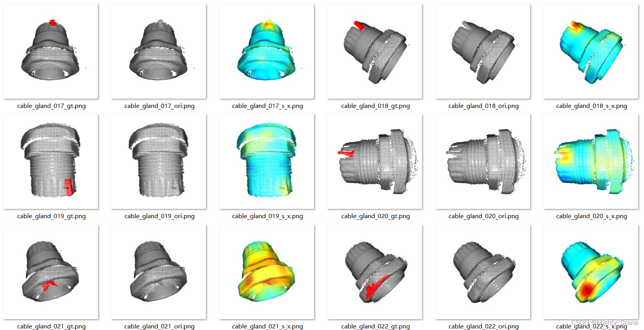This screenshot has height=330, width=644.
Task: Open the cable_gland_020_gt.png thumbnail
Action: point(375,162)
